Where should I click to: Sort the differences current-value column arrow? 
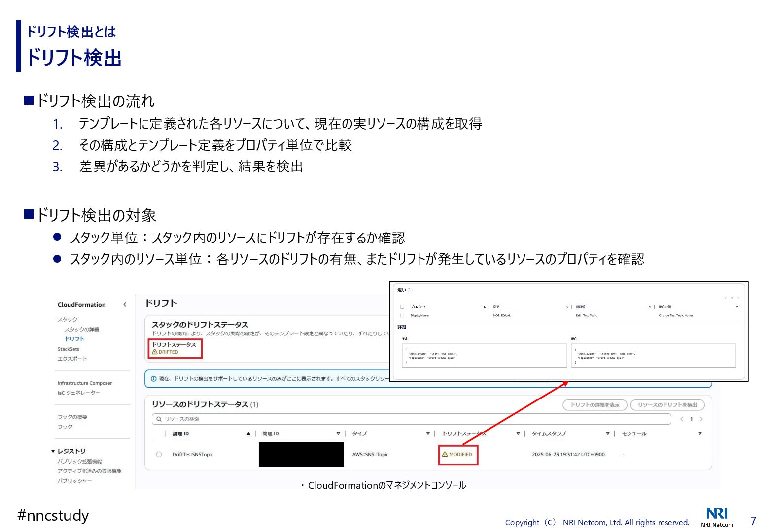(x=737, y=307)
